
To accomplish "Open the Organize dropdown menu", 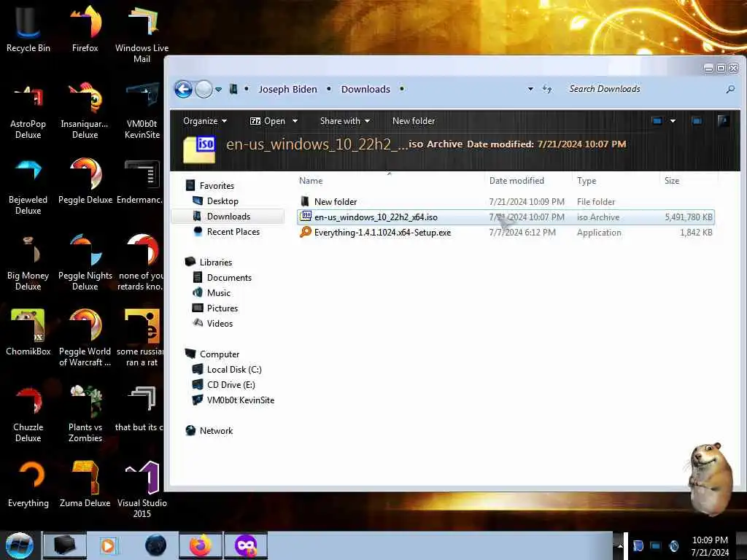I will (x=205, y=121).
